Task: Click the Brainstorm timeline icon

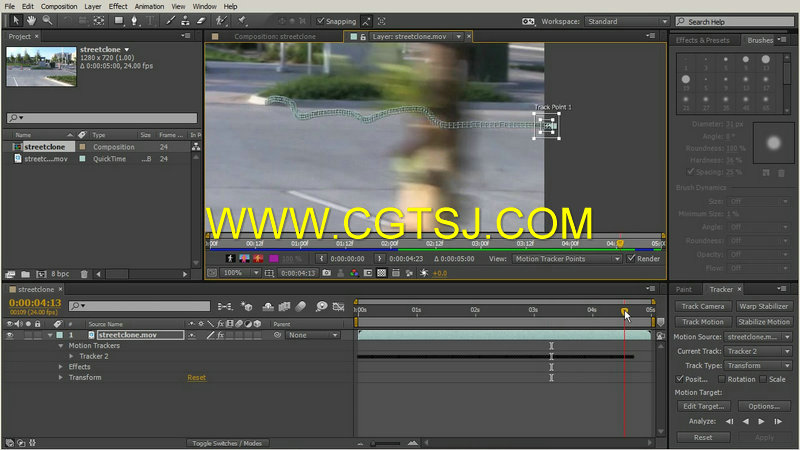Action: pos(321,306)
